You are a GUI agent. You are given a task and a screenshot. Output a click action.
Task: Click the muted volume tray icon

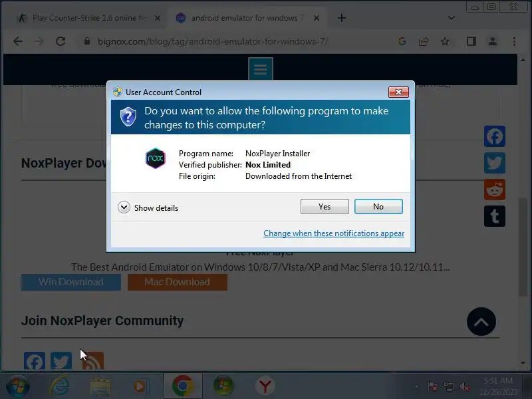464,386
